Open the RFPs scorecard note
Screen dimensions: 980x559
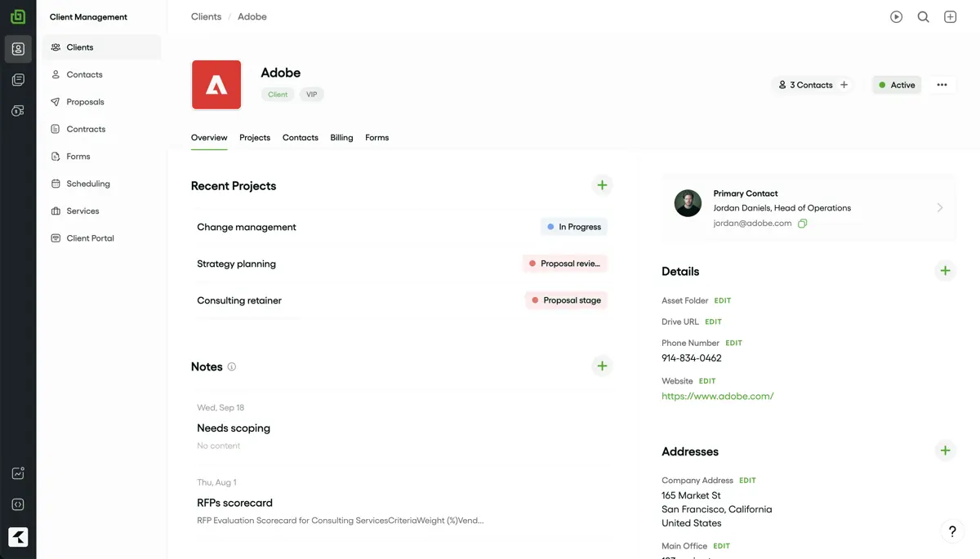[234, 503]
